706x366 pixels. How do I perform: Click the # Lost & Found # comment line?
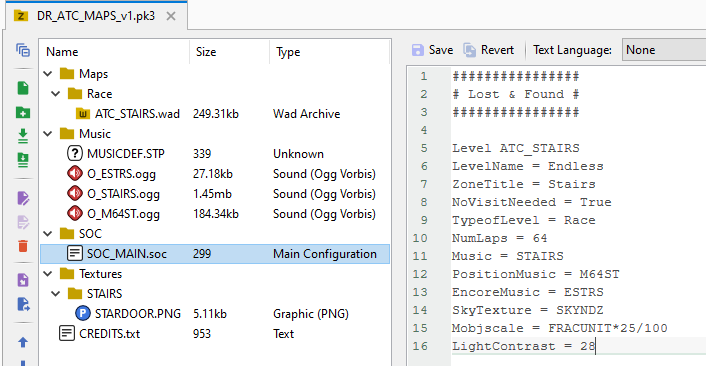[516, 94]
